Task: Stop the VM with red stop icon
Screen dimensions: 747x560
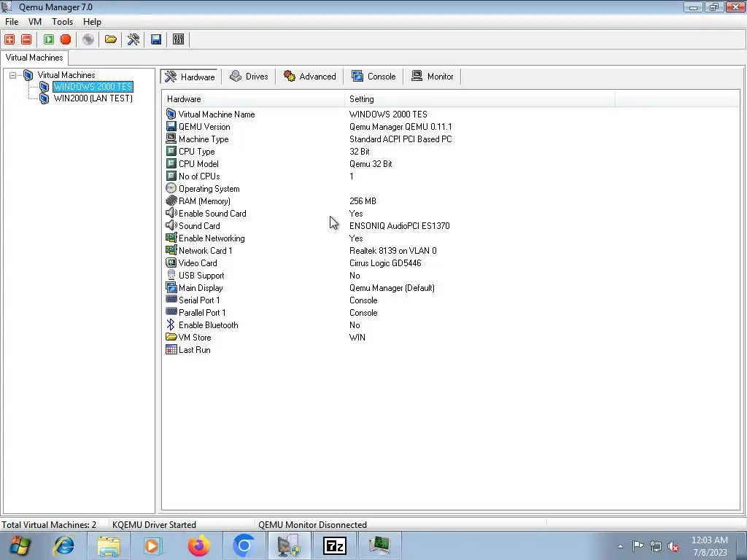Action: tap(66, 39)
